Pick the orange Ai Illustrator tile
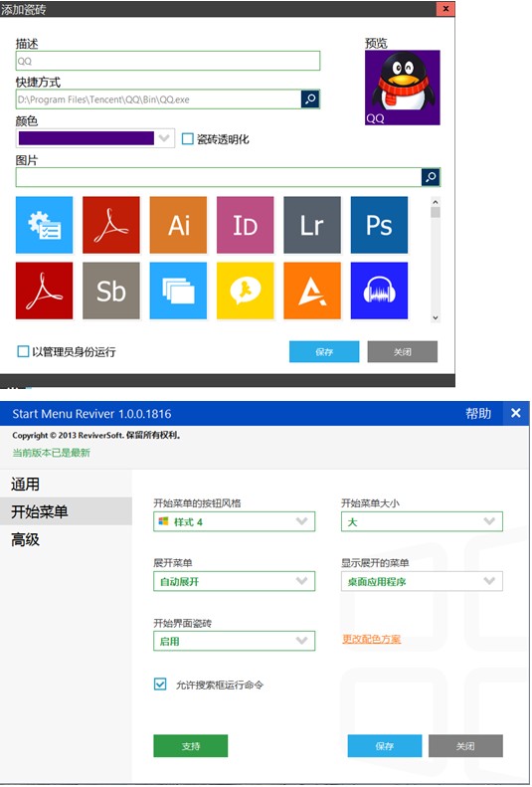 pos(178,225)
